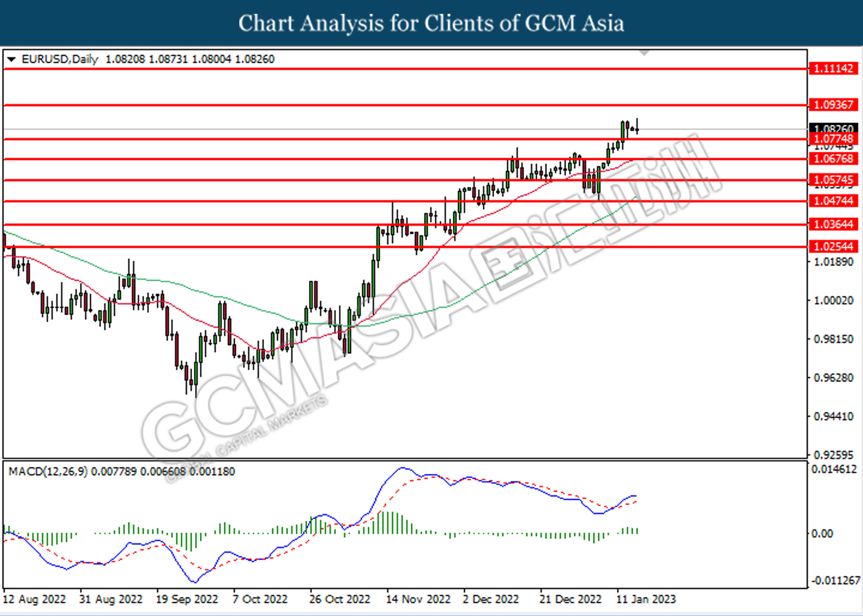Image resolution: width=863 pixels, height=616 pixels.
Task: Select the 7 Oct 2022 date label
Action: point(260,599)
